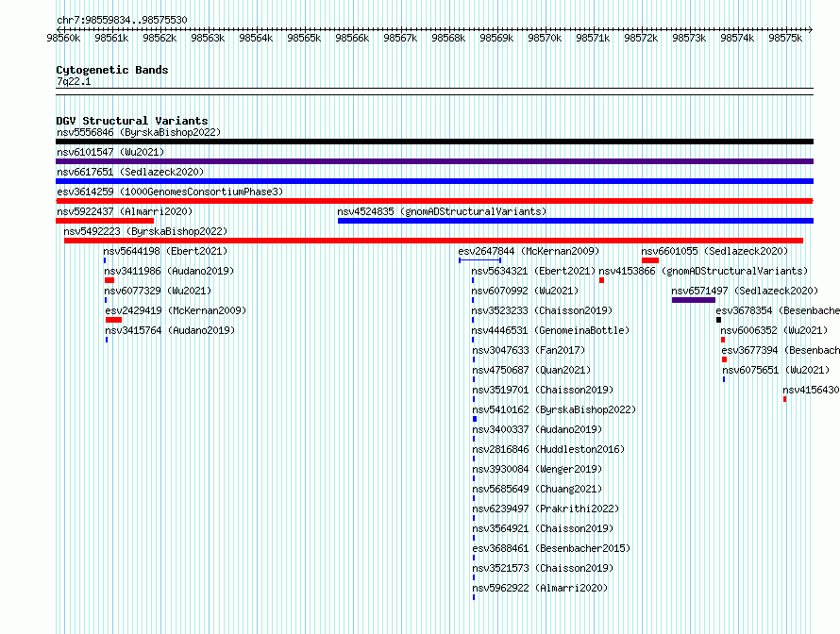Click esv3677394 (Besenbacher) label
The height and width of the screenshot is (634, 840).
781,350
